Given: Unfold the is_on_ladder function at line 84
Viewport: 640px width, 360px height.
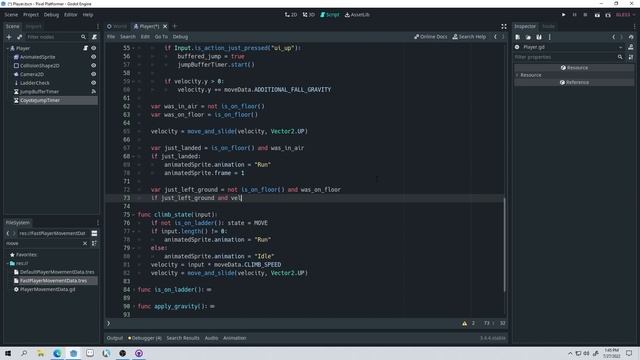Looking at the screenshot, I should pos(134,290).
